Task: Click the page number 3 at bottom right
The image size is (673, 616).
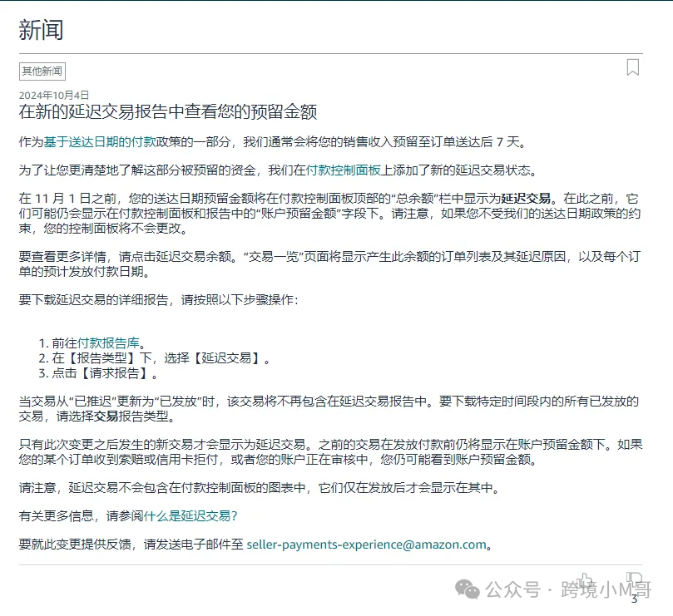Action: 635,596
